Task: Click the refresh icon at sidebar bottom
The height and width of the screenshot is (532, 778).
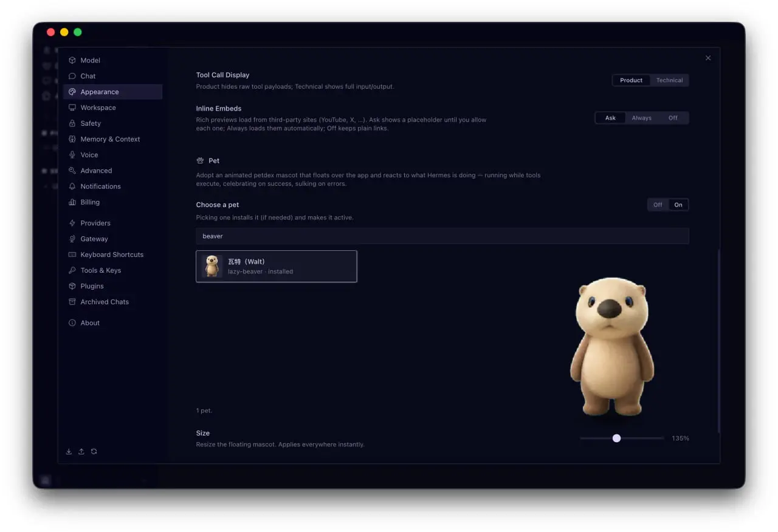Action: [x=94, y=451]
